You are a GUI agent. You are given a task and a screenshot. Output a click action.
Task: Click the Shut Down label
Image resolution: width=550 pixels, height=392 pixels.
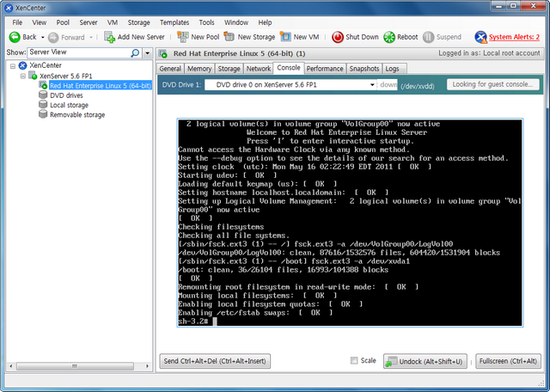pyautogui.click(x=362, y=37)
